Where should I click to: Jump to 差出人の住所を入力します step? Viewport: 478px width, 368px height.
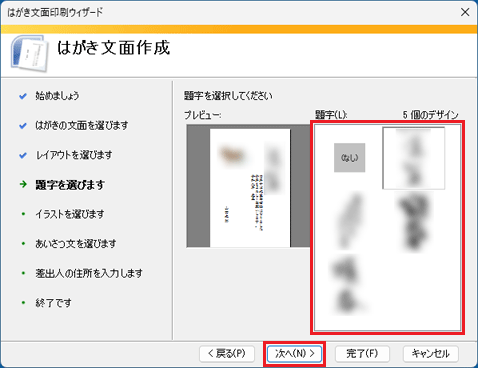(89, 273)
